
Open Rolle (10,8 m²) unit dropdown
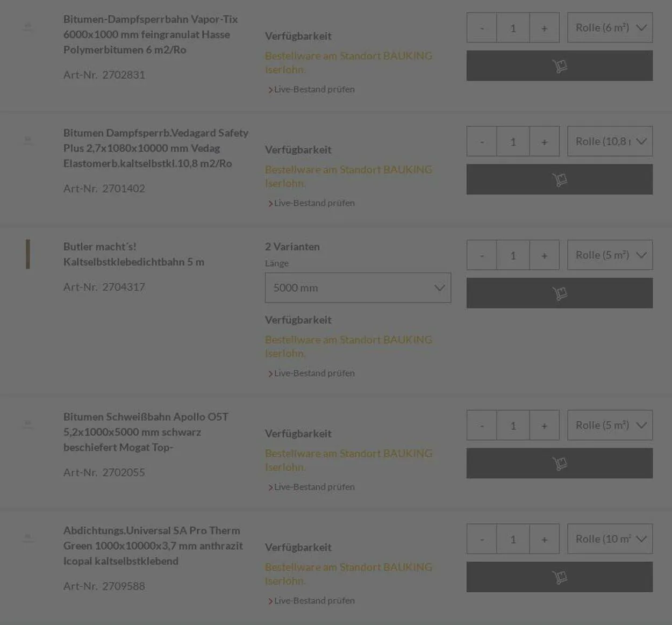point(610,141)
